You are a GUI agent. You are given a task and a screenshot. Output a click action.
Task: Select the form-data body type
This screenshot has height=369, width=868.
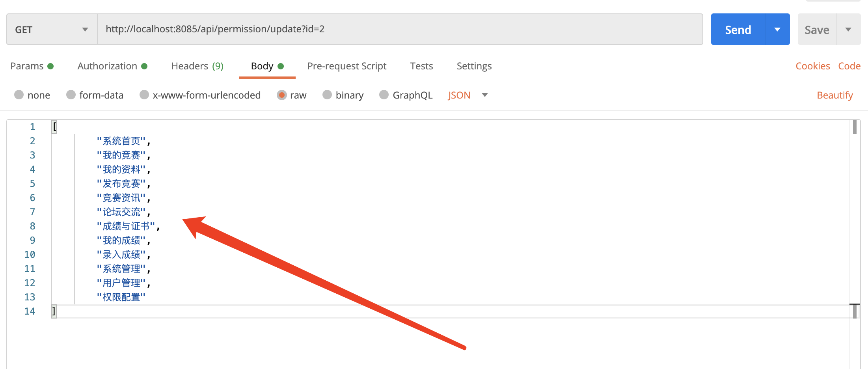coord(71,95)
